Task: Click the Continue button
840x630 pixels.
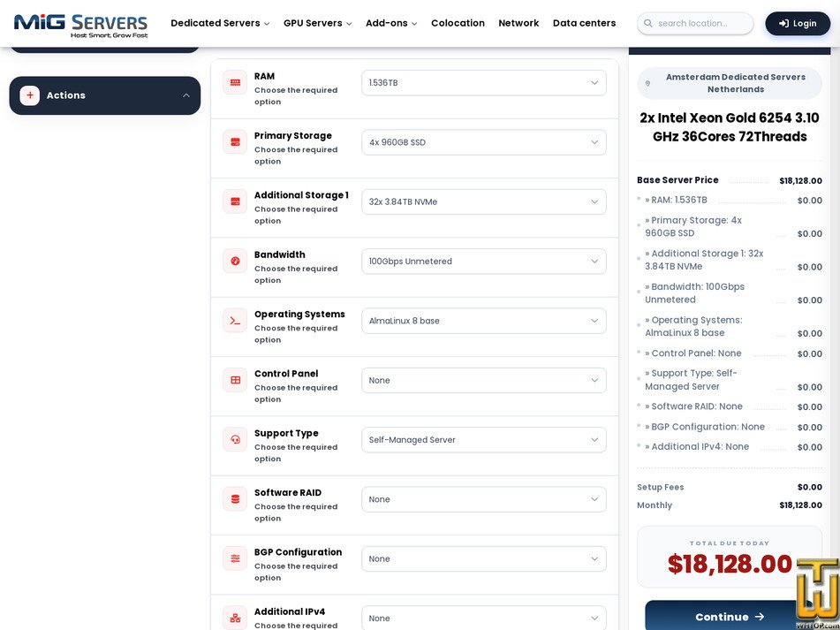Action: (729, 616)
